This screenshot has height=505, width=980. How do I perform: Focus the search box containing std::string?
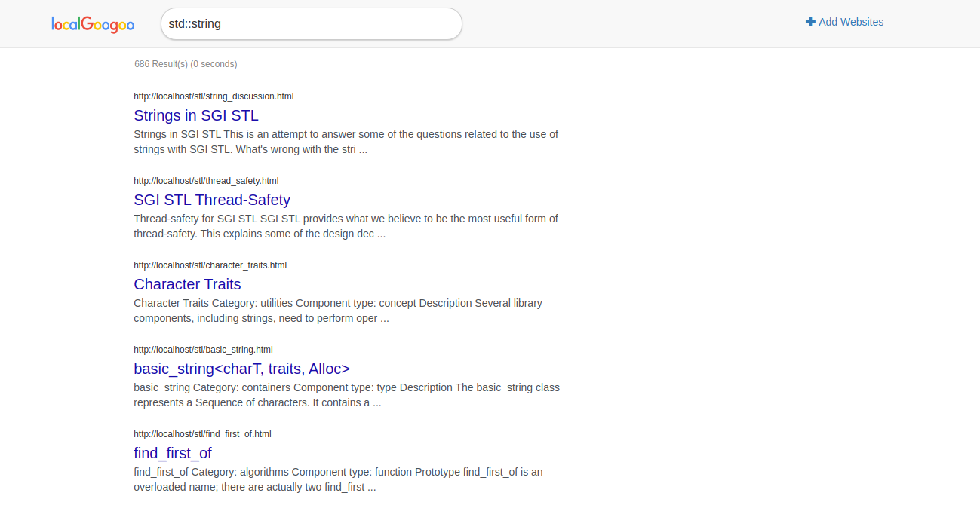click(x=311, y=24)
